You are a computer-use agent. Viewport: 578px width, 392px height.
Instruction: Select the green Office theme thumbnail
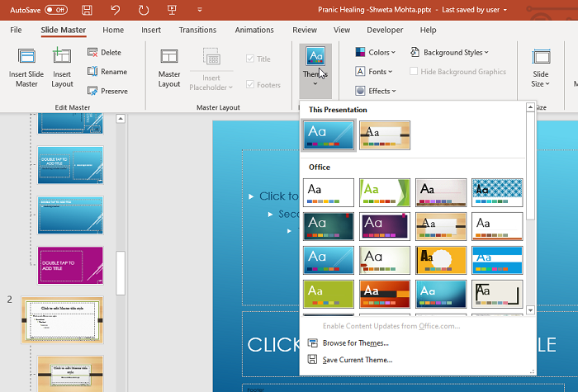[328, 294]
